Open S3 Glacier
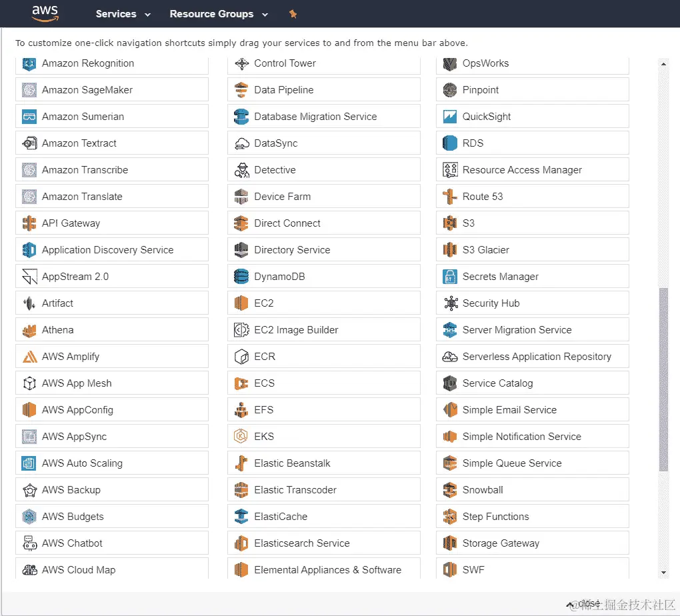 [x=533, y=250]
